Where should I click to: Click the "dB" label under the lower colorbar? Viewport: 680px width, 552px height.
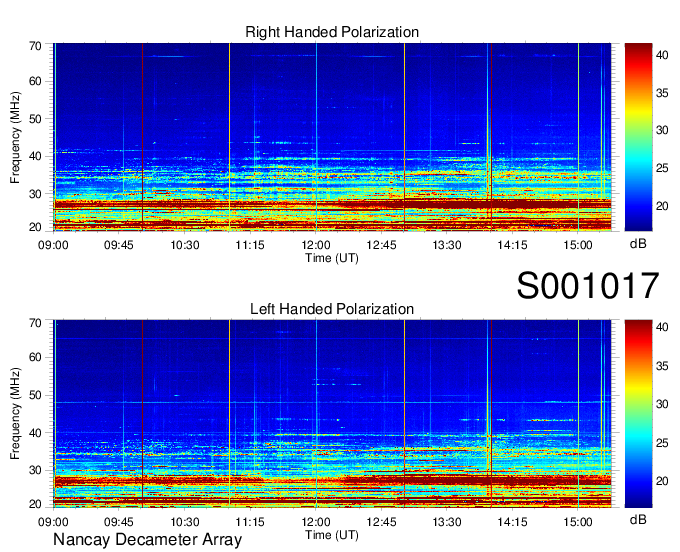pyautogui.click(x=638, y=519)
